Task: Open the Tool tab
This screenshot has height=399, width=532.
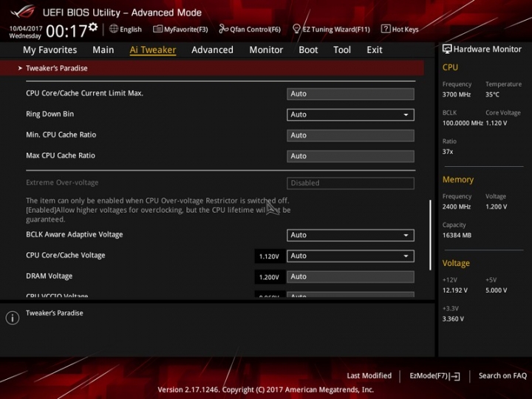Action: 342,50
